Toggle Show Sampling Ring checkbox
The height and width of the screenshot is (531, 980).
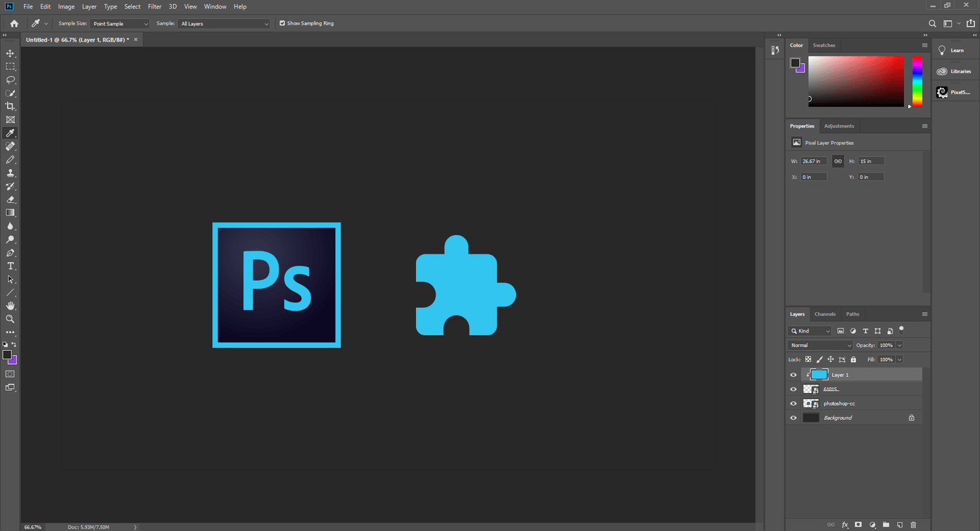pyautogui.click(x=282, y=23)
